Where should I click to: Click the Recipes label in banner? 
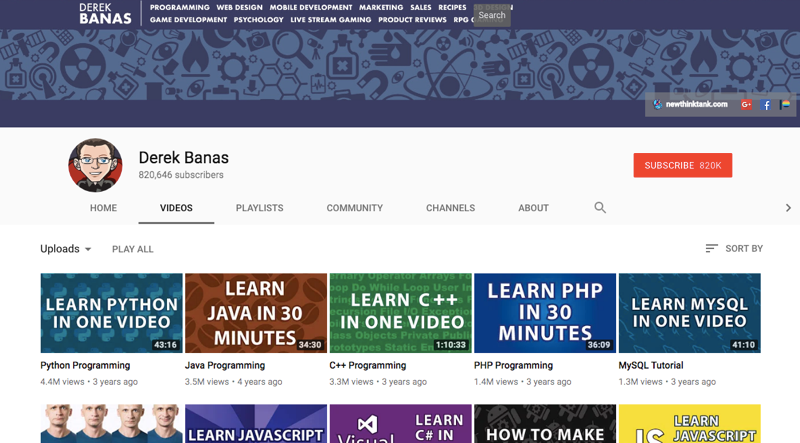click(452, 8)
